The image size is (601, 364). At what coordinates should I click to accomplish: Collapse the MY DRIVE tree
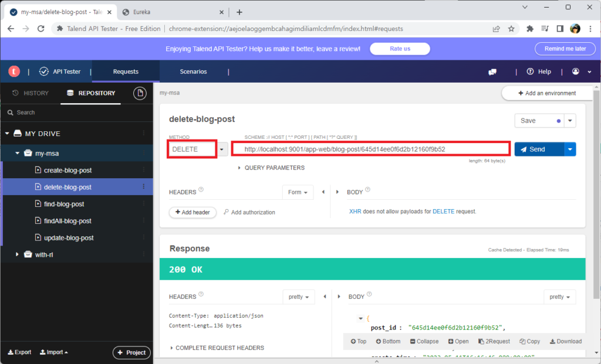(7, 133)
